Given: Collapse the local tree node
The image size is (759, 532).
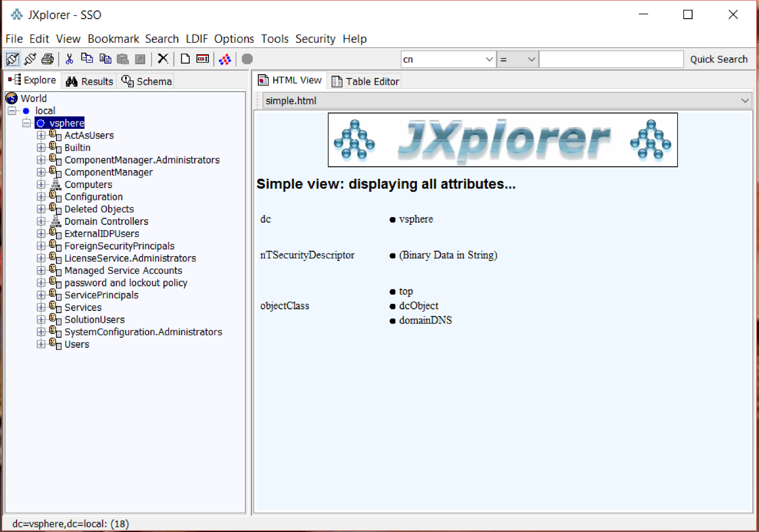Looking at the screenshot, I should point(12,111).
